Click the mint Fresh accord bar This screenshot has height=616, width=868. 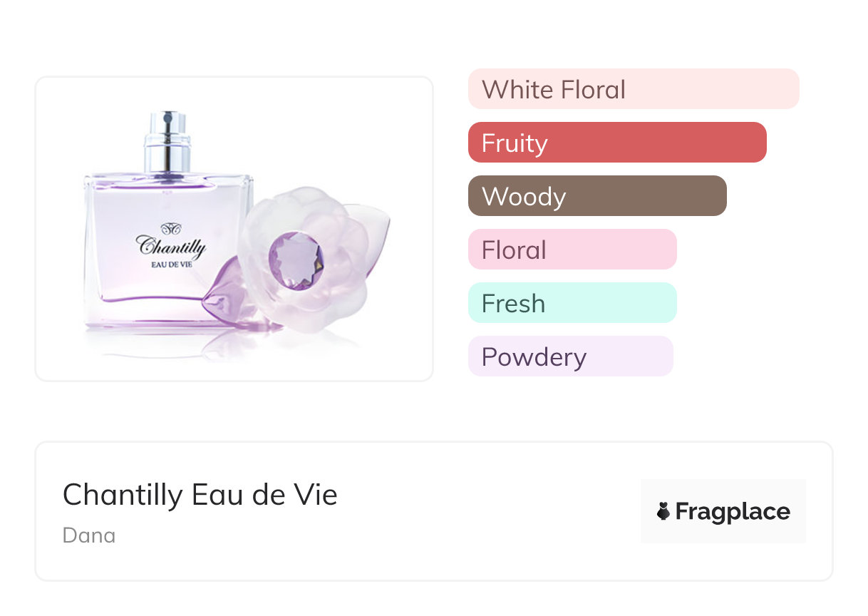point(572,303)
